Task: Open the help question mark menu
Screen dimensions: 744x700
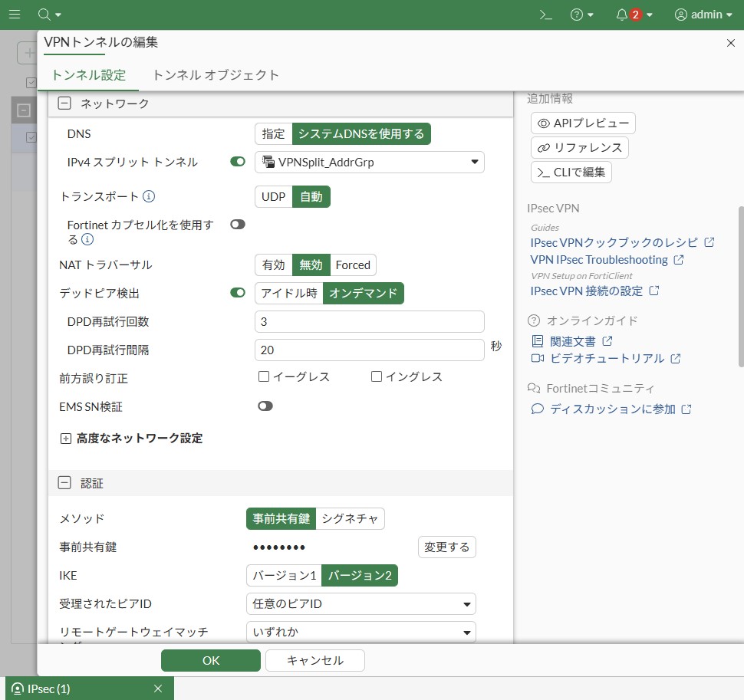Action: pos(577,15)
